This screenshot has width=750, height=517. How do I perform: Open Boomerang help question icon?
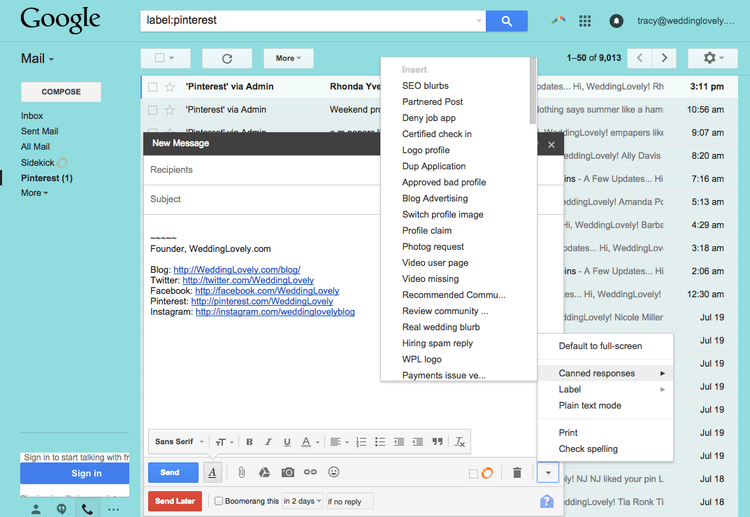tap(547, 501)
